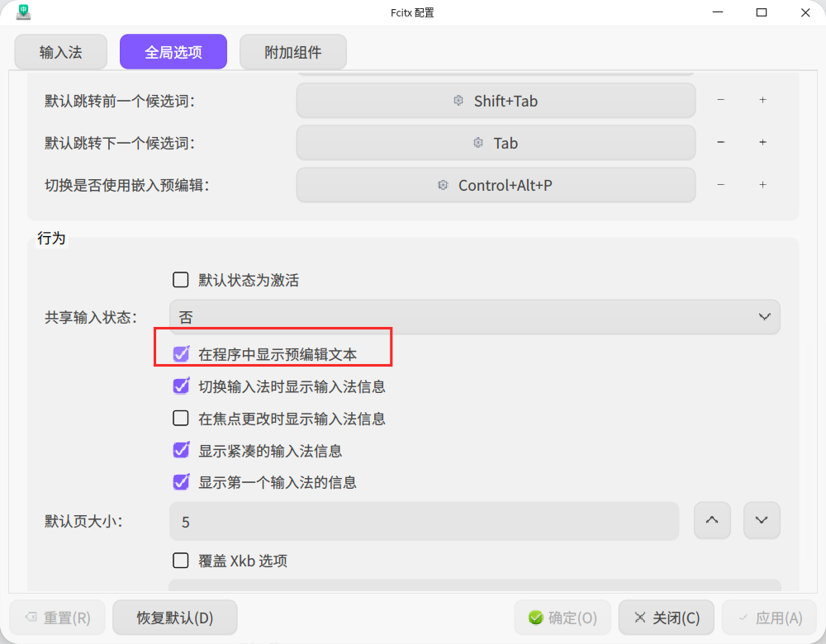Click the Fcitx app icon in title bar
826x644 pixels.
[23, 12]
